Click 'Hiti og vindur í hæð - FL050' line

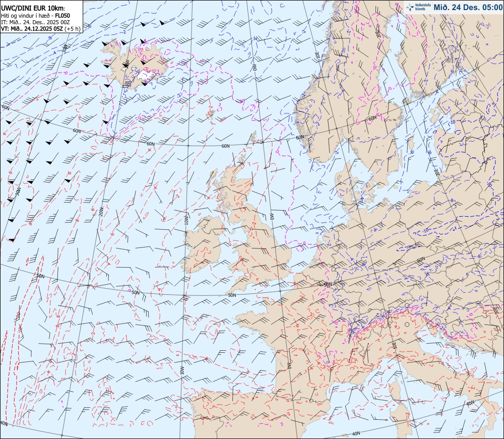(x=35, y=16)
